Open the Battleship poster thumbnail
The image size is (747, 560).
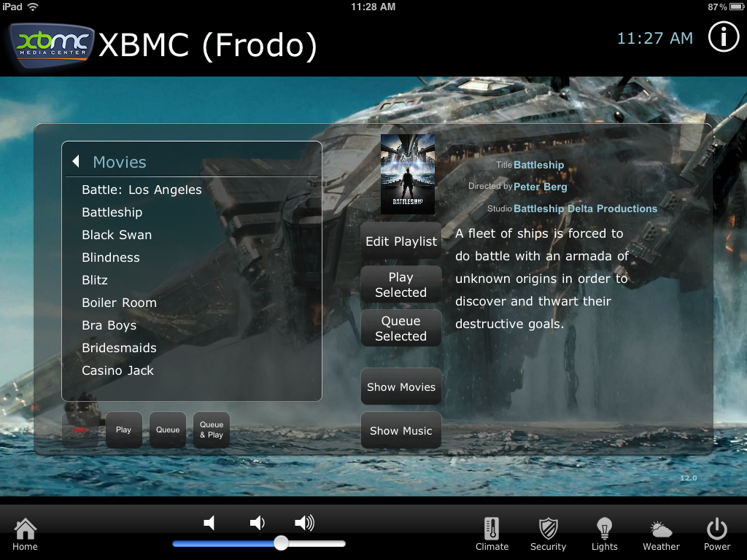pyautogui.click(x=408, y=174)
